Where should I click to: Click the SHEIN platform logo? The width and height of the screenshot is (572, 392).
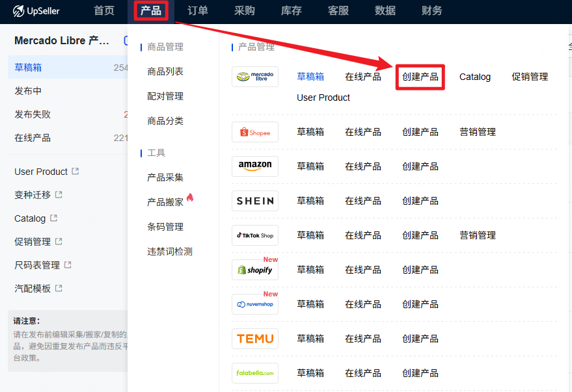coord(255,201)
